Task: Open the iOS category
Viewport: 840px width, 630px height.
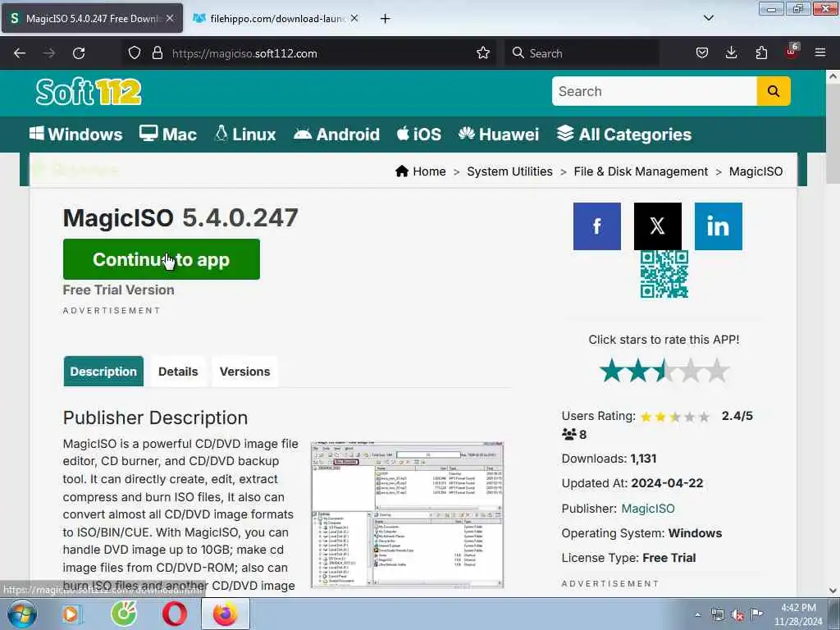Action: pyautogui.click(x=419, y=134)
